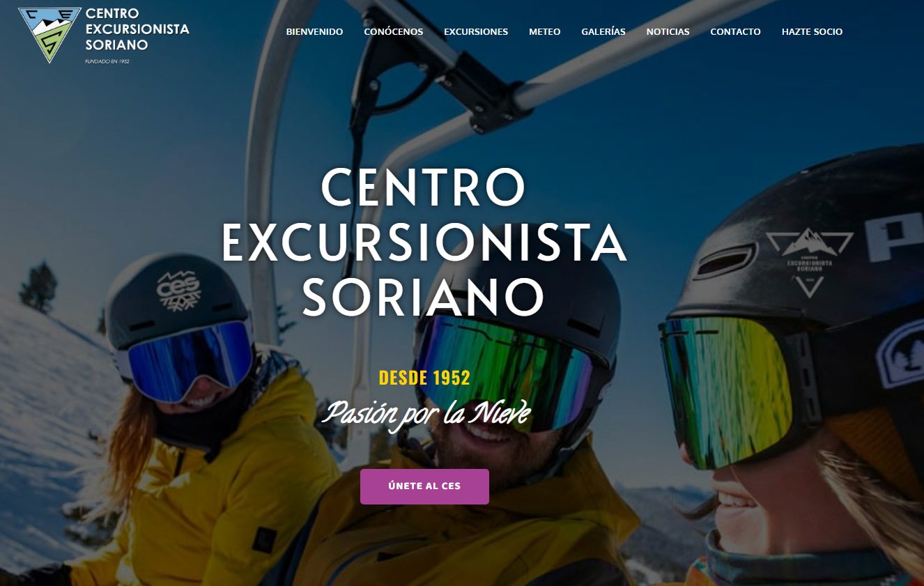Click Hazte Socio in the top menu
This screenshot has height=586, width=924.
[x=812, y=31]
